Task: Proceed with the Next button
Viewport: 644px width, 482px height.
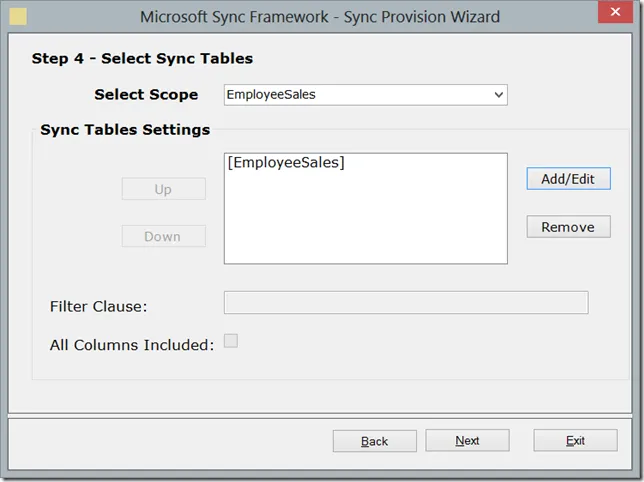Action: pos(467,441)
